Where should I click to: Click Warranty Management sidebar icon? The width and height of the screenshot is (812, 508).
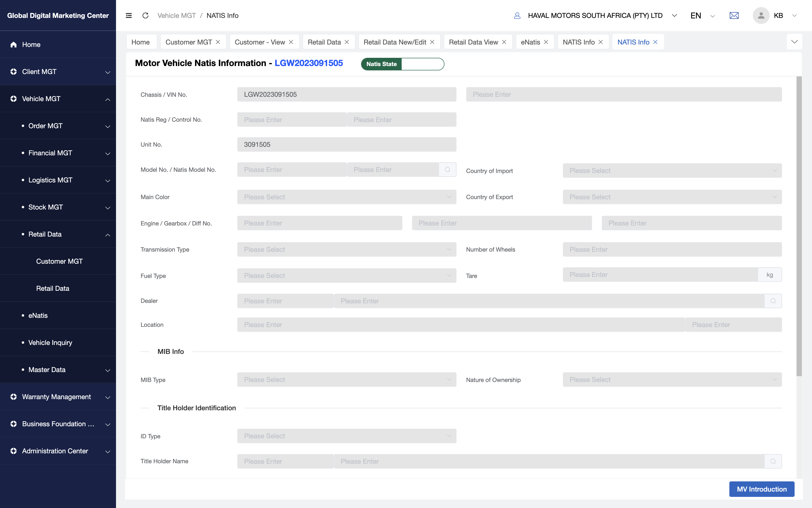14,397
